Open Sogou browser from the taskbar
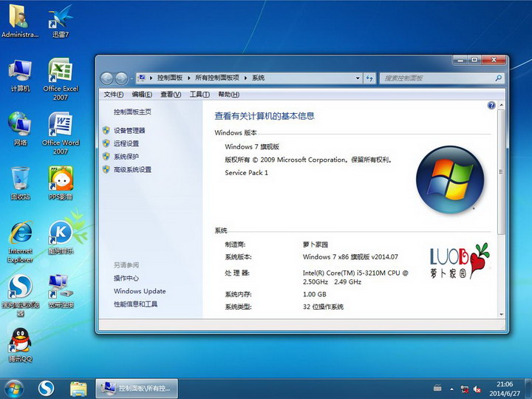Screen dimensions: 532x399 point(46,389)
